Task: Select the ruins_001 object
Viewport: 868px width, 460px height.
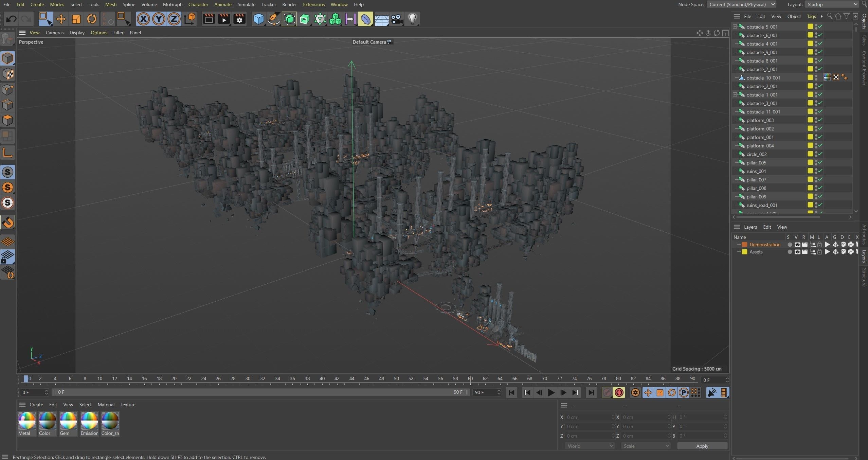Action: (756, 171)
